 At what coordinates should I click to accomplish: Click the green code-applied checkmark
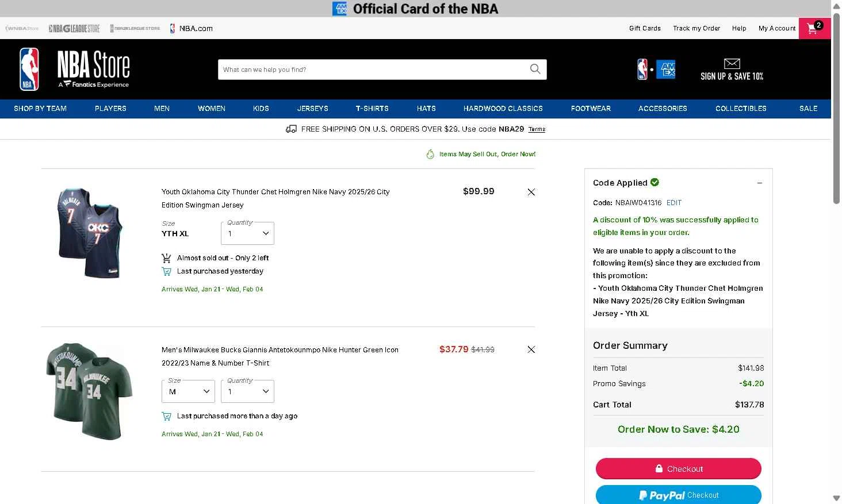655,182
